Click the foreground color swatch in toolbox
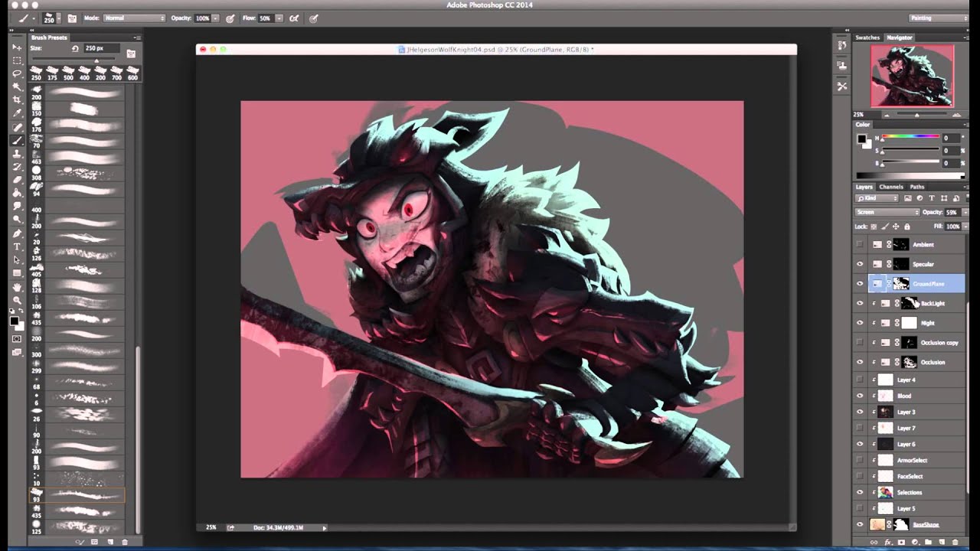This screenshot has height=551, width=980. [x=15, y=321]
